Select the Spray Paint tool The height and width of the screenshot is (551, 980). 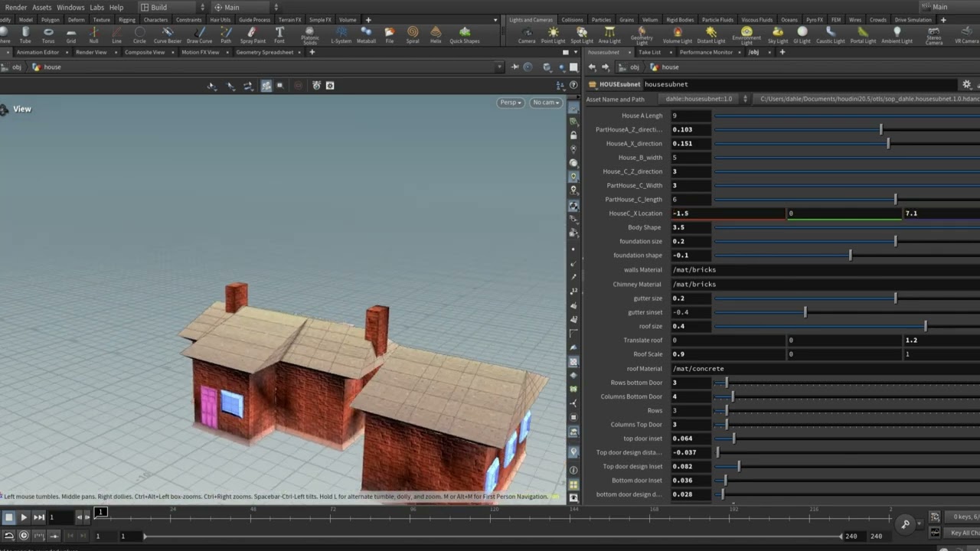click(x=253, y=34)
